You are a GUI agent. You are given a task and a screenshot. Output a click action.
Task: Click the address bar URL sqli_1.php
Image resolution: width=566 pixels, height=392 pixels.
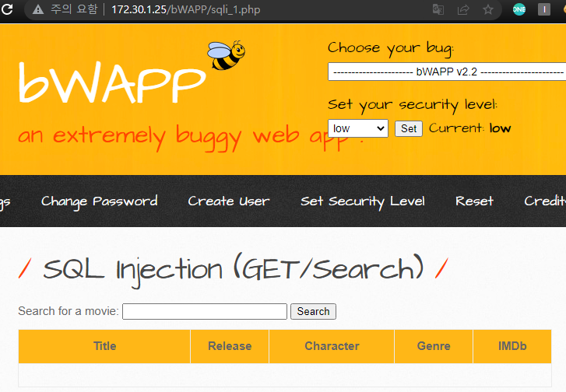pos(185,9)
